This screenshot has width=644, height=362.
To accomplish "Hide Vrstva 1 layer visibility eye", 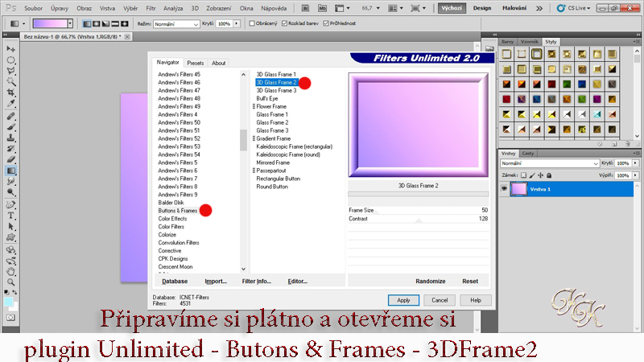I will click(x=505, y=189).
